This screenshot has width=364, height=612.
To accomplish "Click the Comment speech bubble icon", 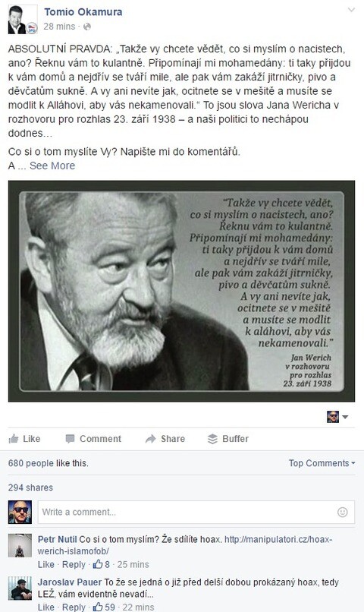I will [71, 439].
